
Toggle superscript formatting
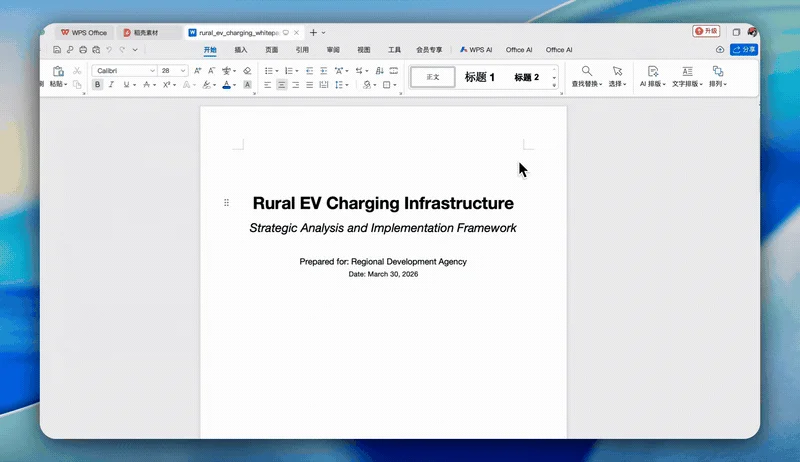pos(166,85)
